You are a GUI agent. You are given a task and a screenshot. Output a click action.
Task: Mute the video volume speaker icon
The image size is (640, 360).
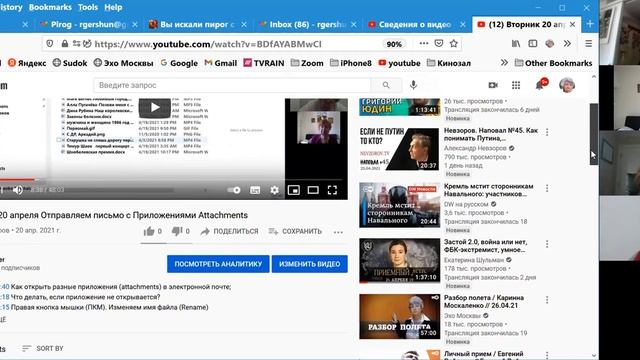[18, 190]
